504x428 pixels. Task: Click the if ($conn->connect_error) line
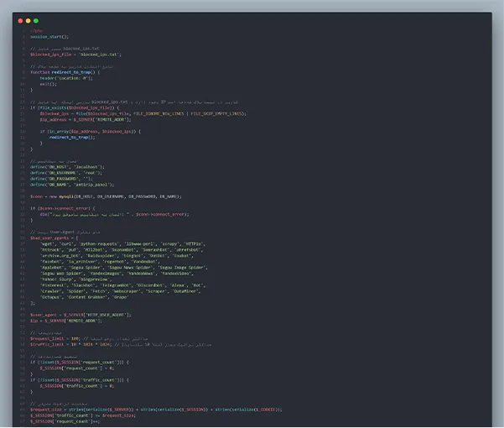point(63,208)
